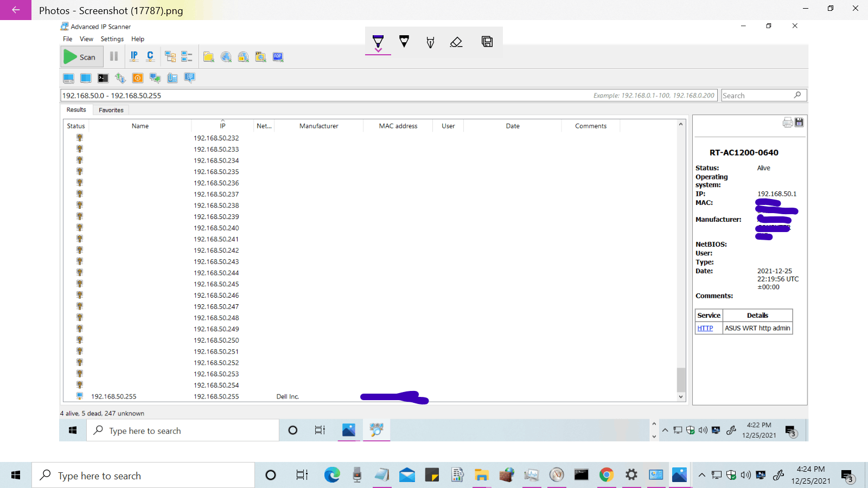Sort by the MAC address column header

(x=398, y=126)
